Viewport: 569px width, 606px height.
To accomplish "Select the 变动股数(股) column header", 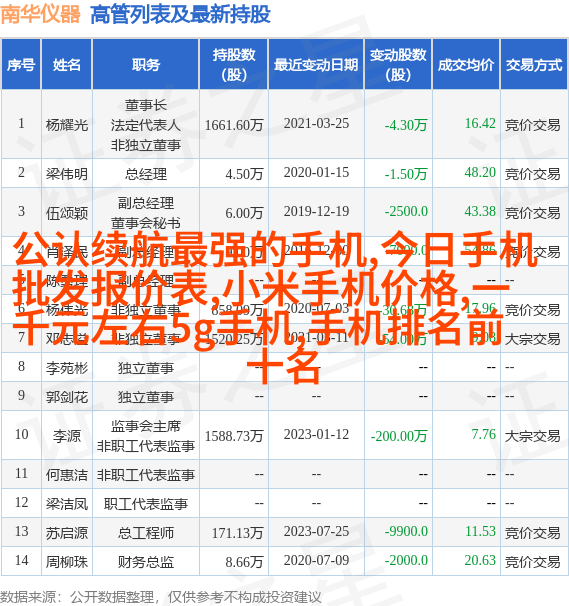I will click(398, 65).
